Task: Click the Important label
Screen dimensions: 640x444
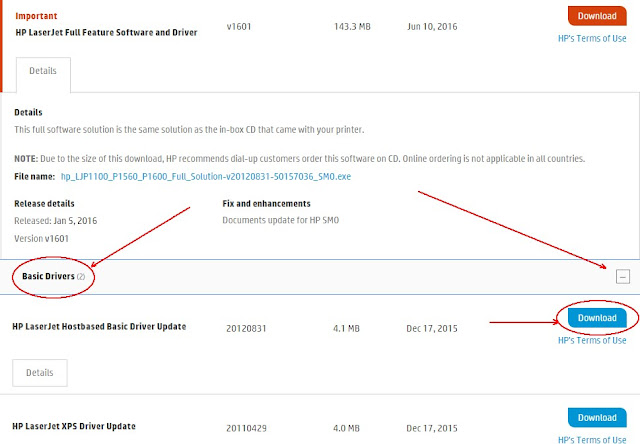Action: (x=36, y=16)
